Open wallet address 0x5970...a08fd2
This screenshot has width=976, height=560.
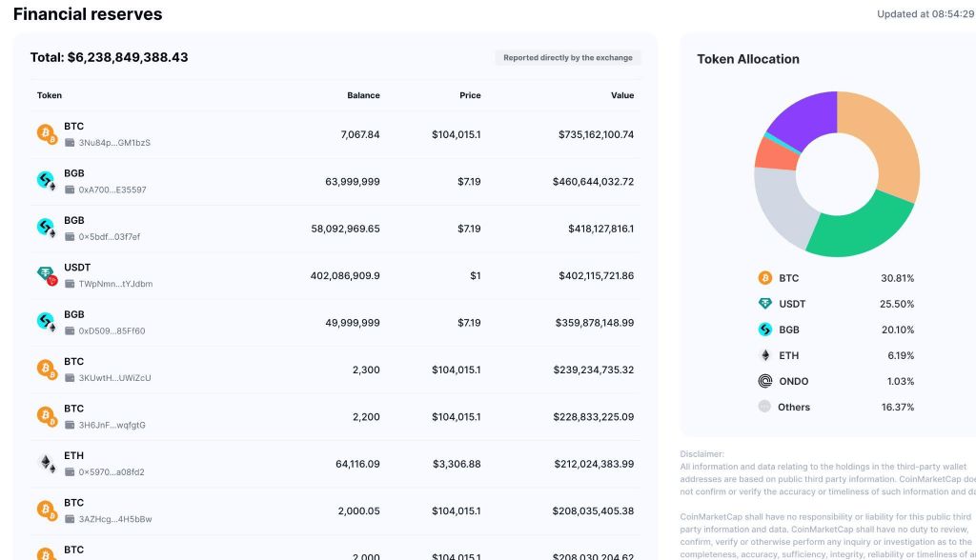[112, 472]
